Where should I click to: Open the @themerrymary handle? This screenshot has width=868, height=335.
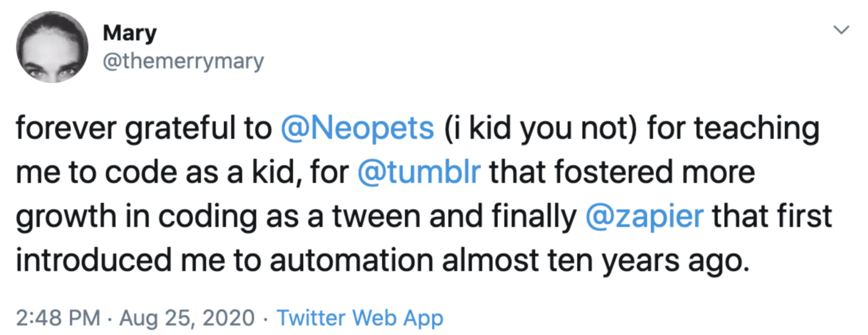point(182,61)
